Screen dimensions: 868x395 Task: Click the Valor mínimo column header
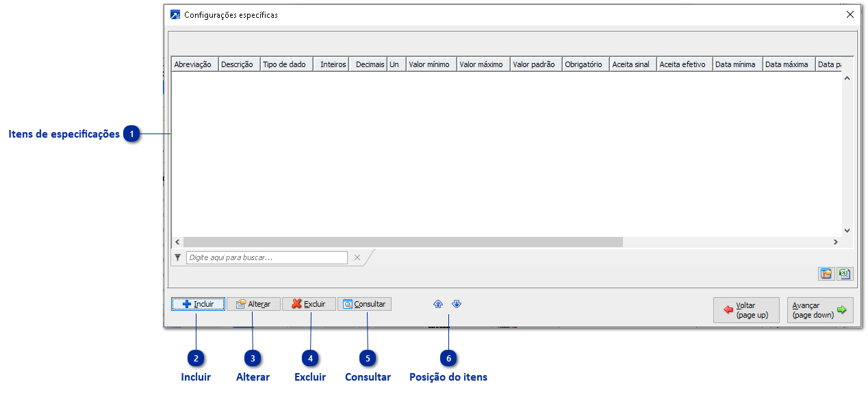(x=431, y=64)
